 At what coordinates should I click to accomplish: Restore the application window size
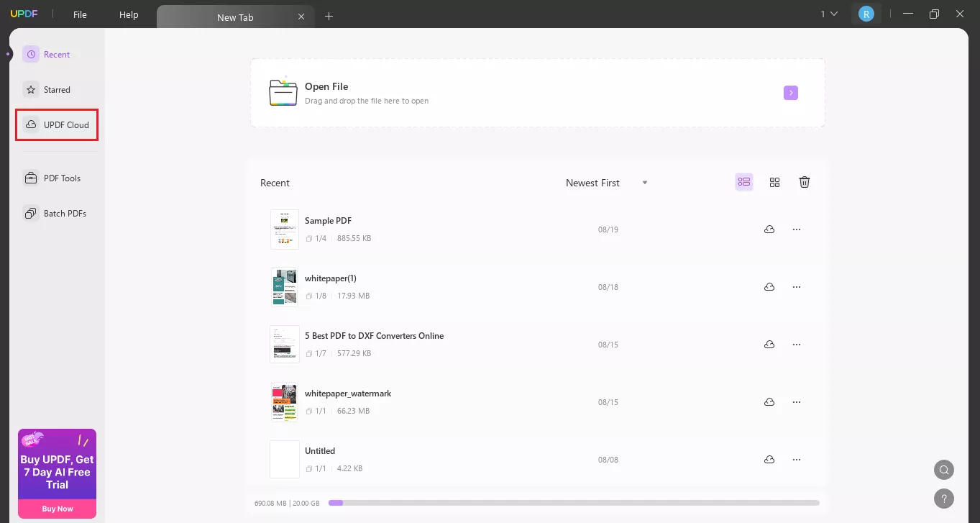(x=934, y=14)
